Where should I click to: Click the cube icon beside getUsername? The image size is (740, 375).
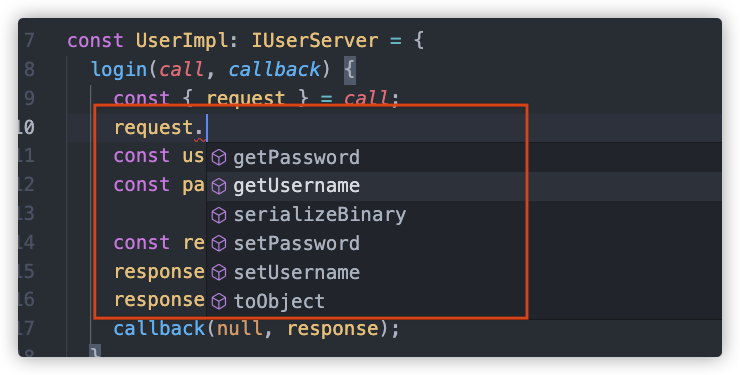click(219, 186)
